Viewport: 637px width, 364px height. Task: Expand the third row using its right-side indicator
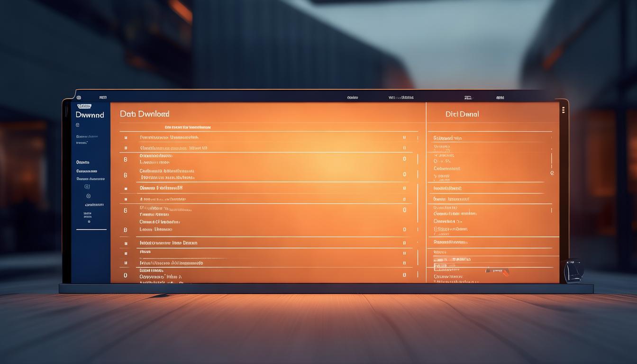(x=404, y=159)
